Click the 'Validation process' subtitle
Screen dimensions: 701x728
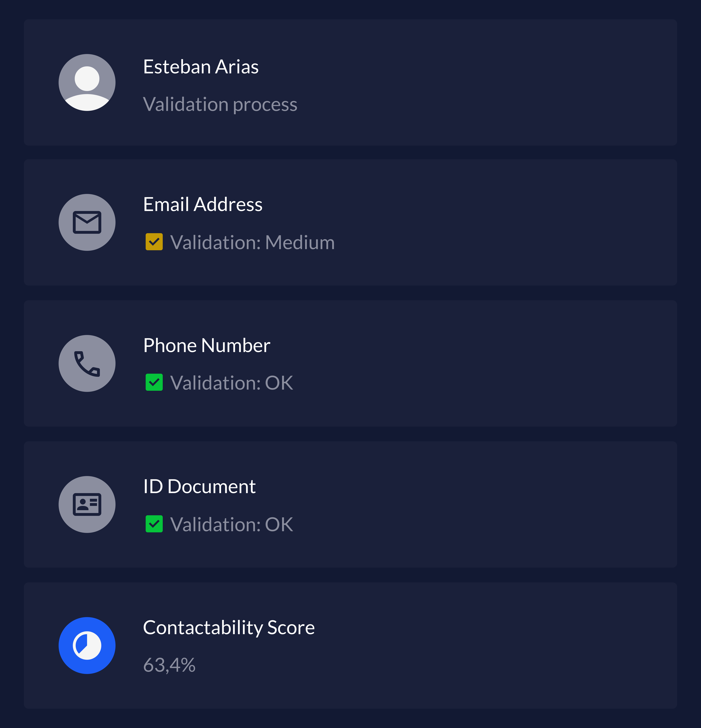pyautogui.click(x=220, y=104)
